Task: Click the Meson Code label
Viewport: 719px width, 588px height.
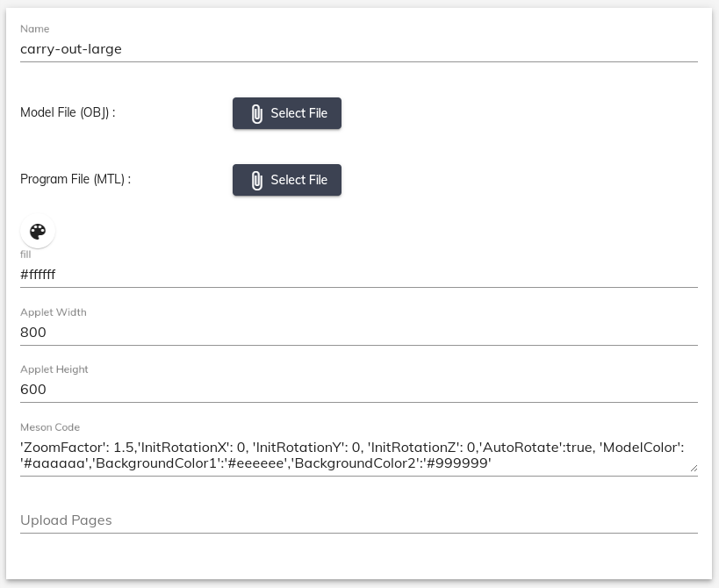Action: 50,427
